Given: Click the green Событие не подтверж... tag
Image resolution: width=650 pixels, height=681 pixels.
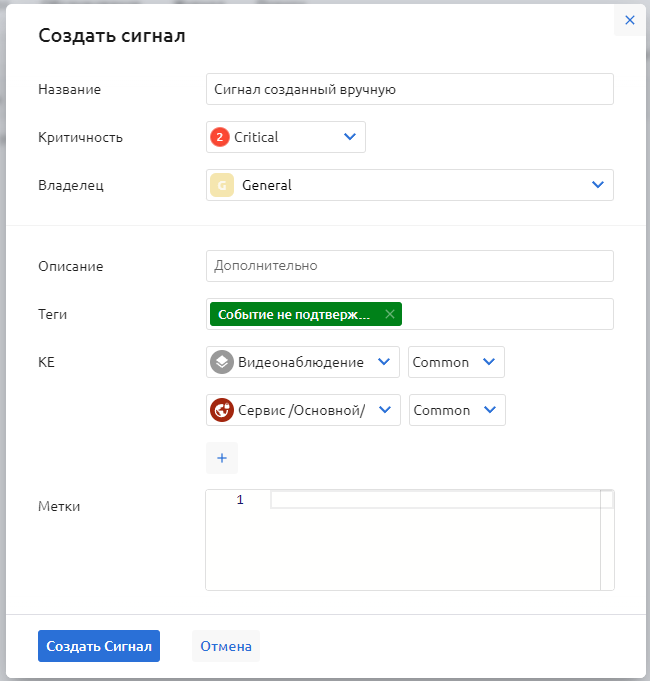Looking at the screenshot, I should click(x=294, y=314).
